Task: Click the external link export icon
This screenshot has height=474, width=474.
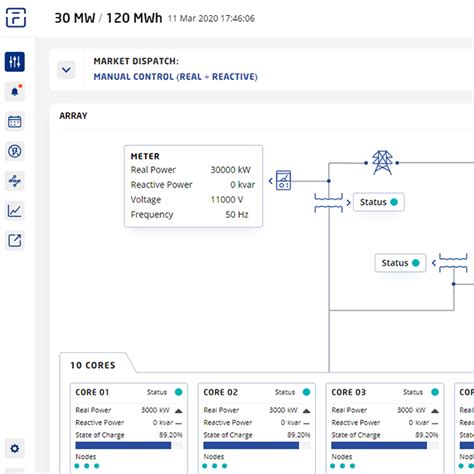Action: tap(15, 240)
